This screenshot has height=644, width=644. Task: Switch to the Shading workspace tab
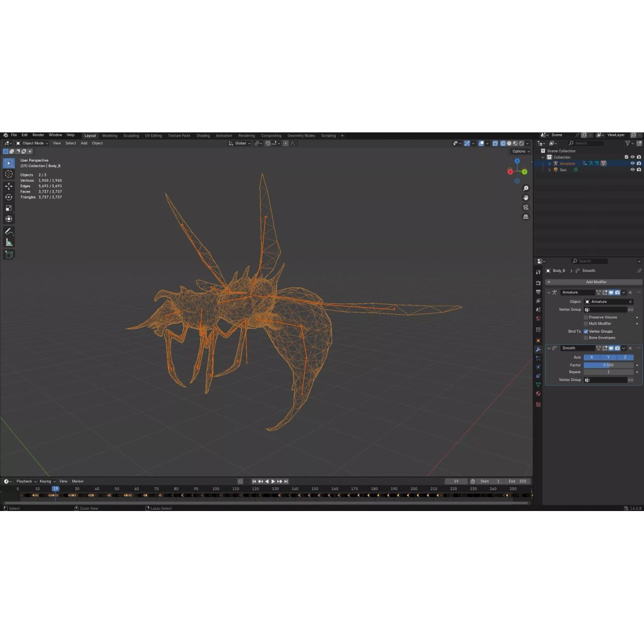pyautogui.click(x=203, y=135)
